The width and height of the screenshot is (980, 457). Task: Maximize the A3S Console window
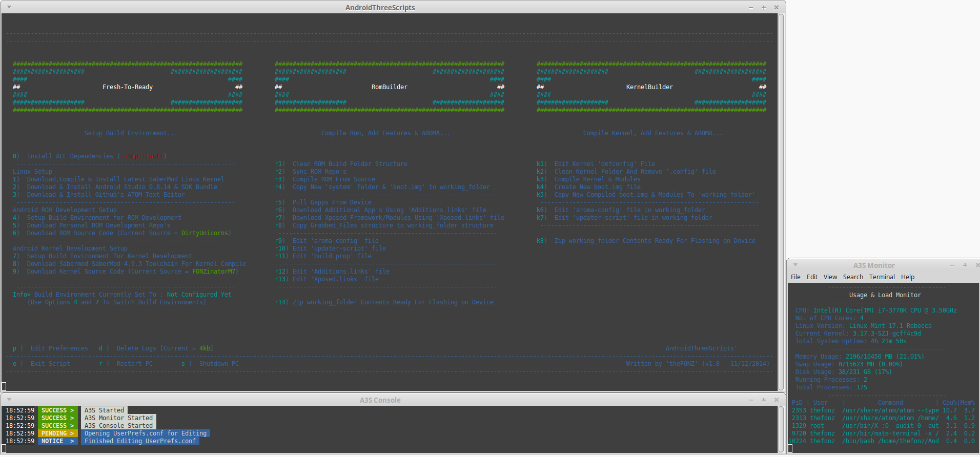[764, 400]
